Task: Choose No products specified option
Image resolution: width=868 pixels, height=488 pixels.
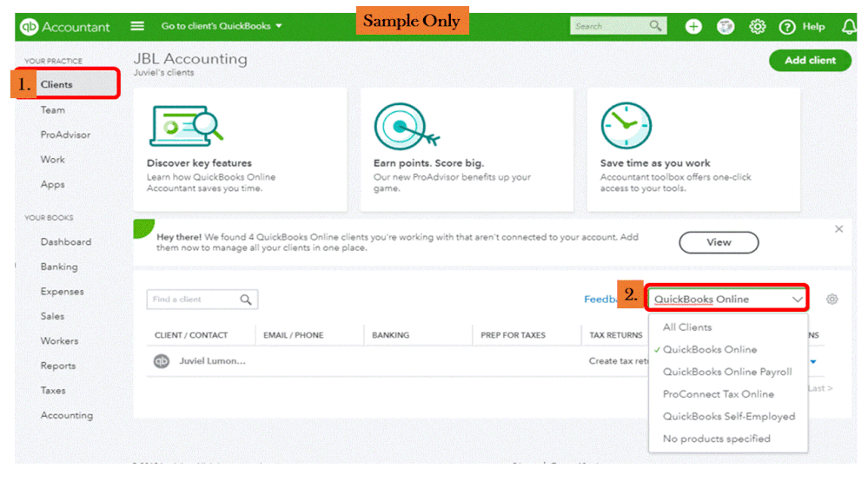Action: pyautogui.click(x=716, y=439)
